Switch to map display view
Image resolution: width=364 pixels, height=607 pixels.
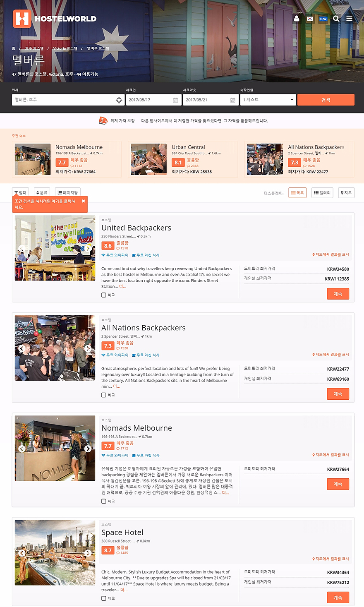346,192
